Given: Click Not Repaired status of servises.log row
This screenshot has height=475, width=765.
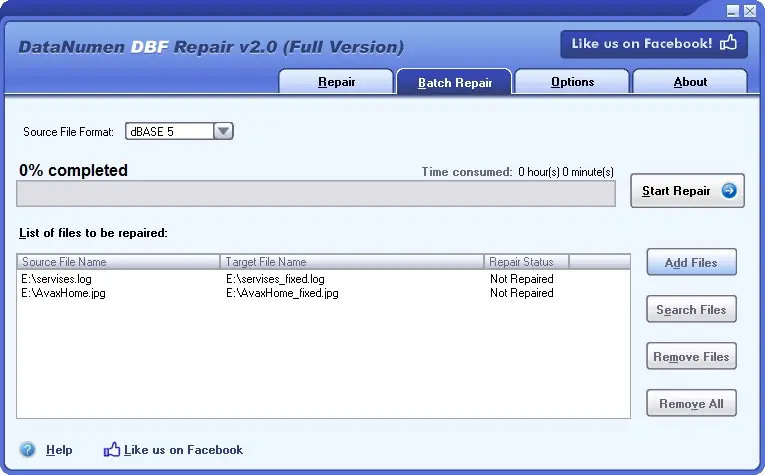Looking at the screenshot, I should [x=522, y=279].
